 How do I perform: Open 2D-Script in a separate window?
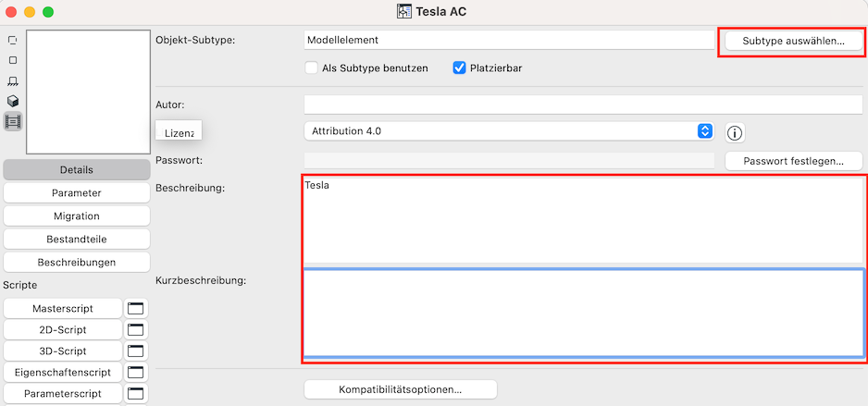point(136,330)
